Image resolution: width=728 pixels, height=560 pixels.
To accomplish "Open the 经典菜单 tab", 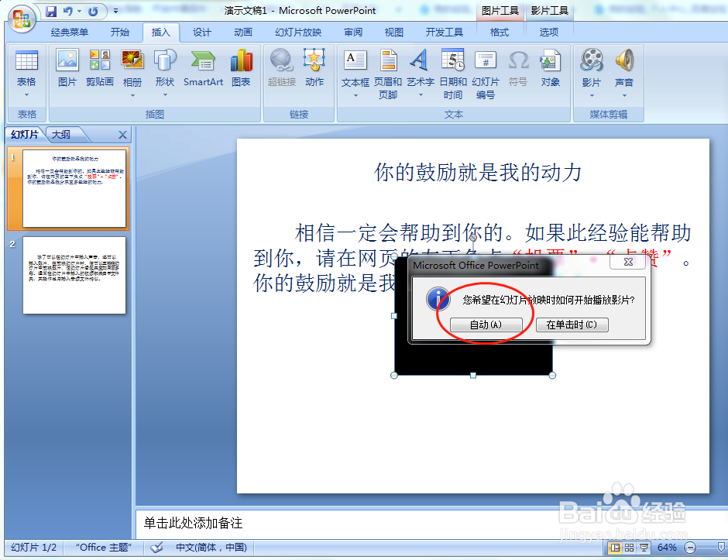I will (69, 32).
